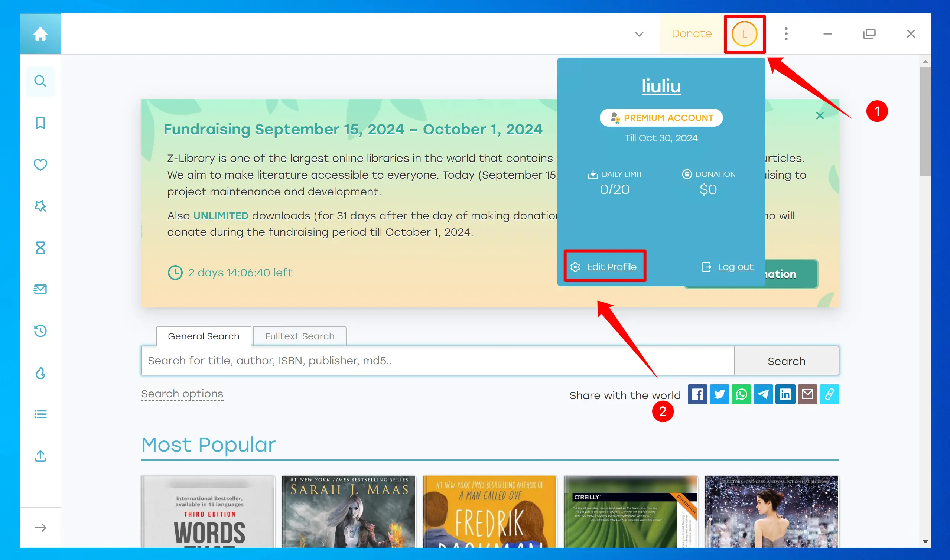Share on LinkedIn icon

pyautogui.click(x=785, y=394)
